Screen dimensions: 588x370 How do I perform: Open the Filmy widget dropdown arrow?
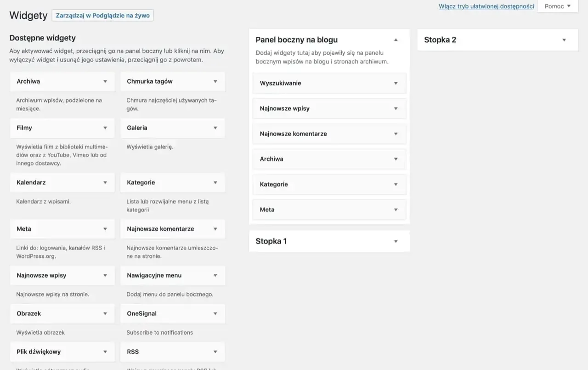click(x=105, y=128)
